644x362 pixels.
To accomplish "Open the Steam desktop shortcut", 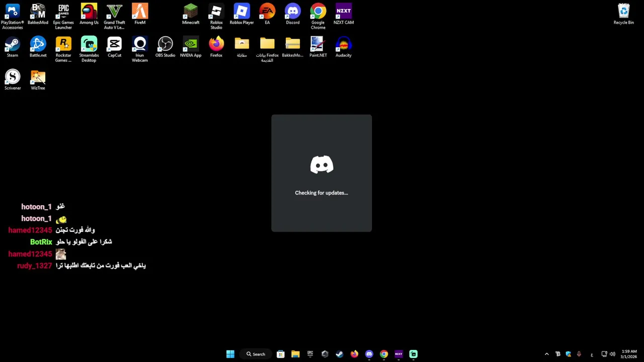I will (x=13, y=47).
